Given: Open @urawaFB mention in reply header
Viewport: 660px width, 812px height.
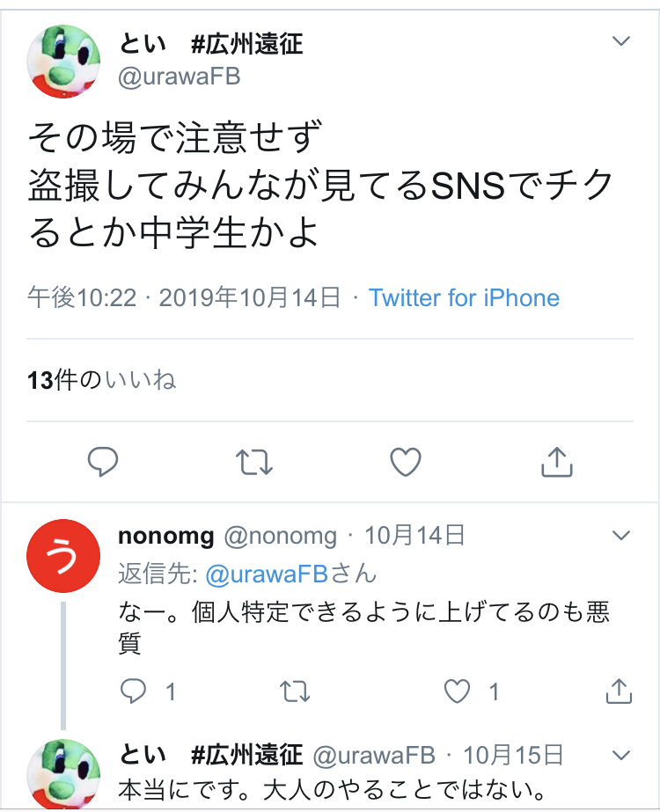Looking at the screenshot, I should point(266,574).
